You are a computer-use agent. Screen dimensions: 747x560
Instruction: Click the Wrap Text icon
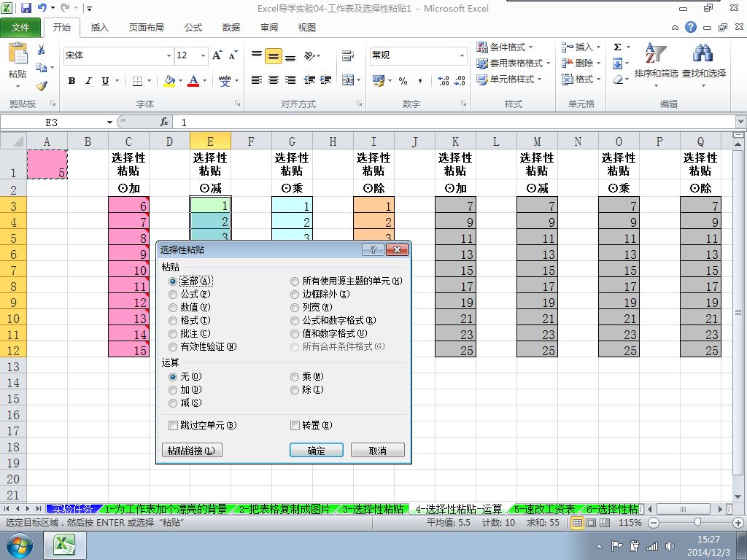click(x=348, y=55)
